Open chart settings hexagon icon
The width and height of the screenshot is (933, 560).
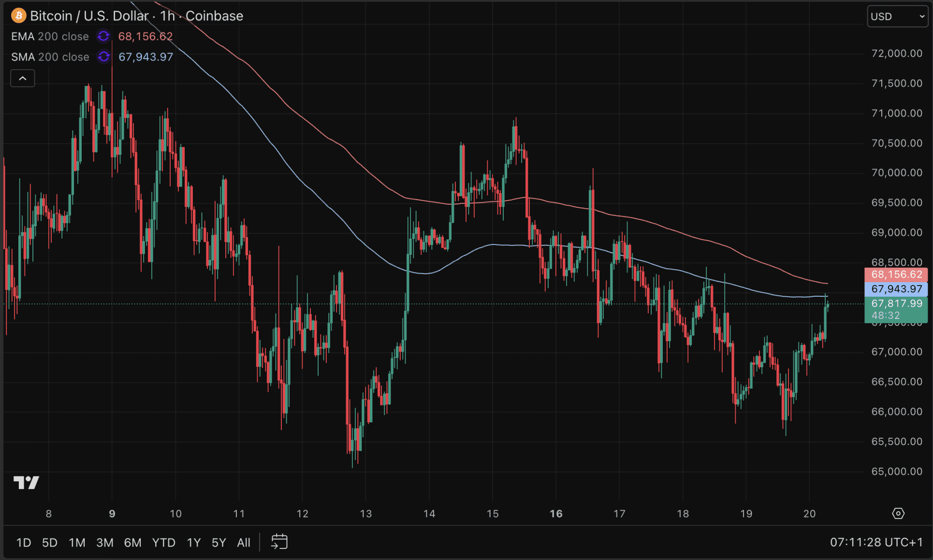[x=898, y=513]
